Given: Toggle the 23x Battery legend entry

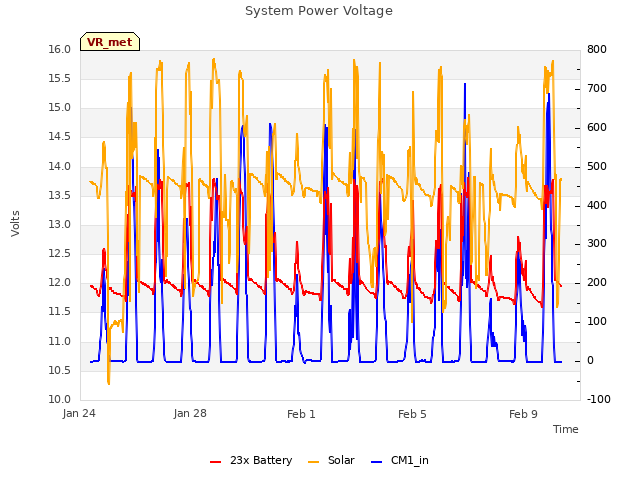Looking at the screenshot, I should [x=251, y=460].
